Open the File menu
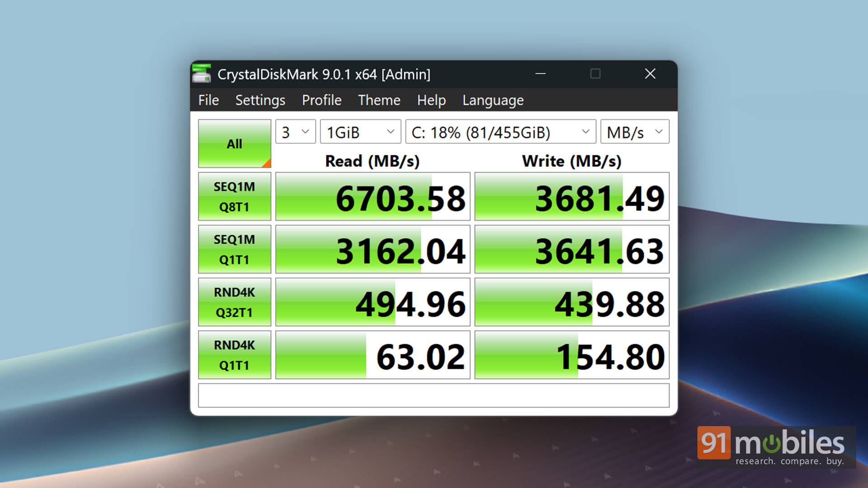 (208, 100)
